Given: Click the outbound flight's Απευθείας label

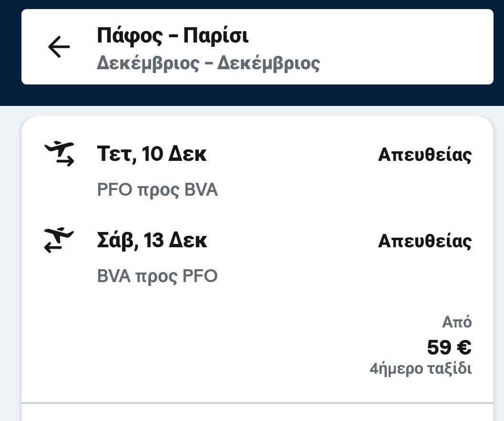Looking at the screenshot, I should (x=424, y=155).
